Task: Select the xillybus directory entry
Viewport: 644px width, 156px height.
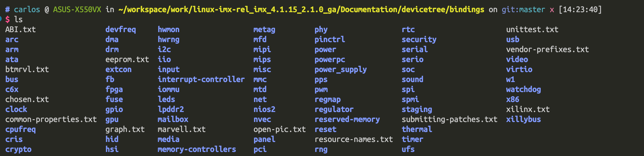Action: pyautogui.click(x=523, y=119)
